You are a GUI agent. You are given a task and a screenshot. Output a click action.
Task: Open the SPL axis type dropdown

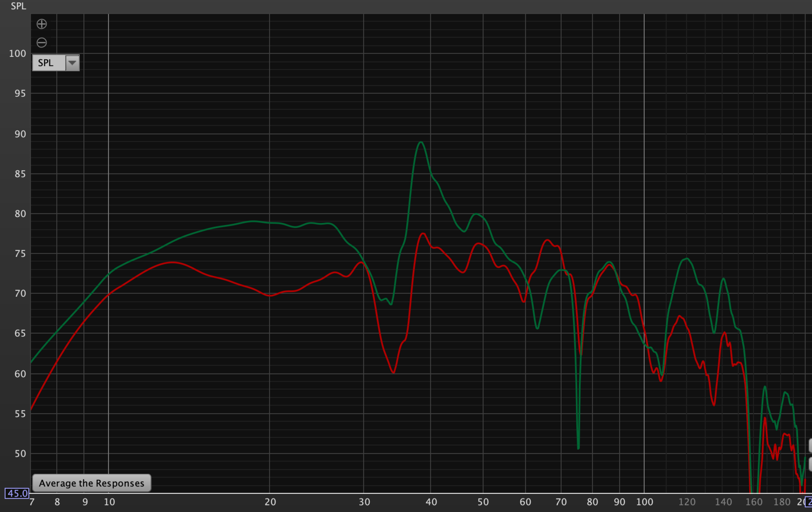tap(56, 63)
